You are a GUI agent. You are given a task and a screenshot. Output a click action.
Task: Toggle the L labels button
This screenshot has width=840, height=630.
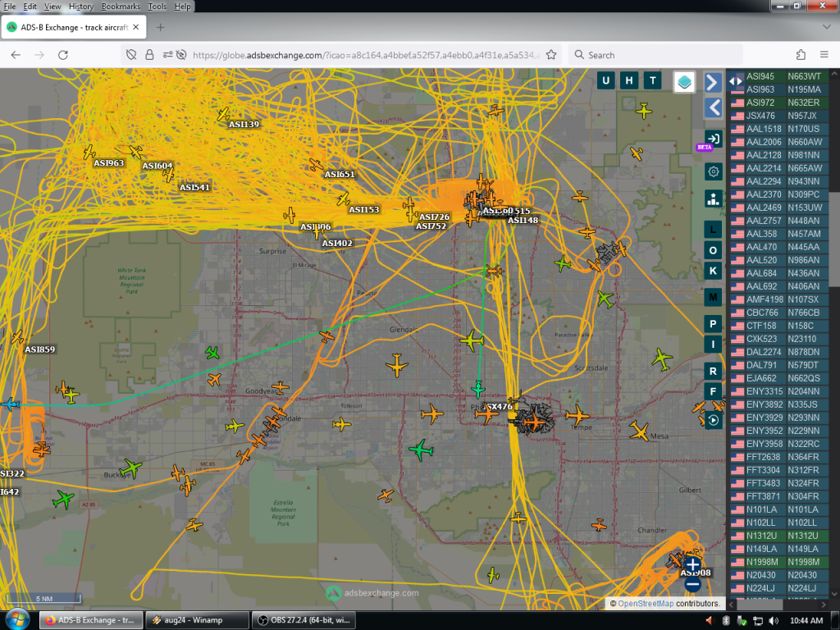(x=713, y=230)
